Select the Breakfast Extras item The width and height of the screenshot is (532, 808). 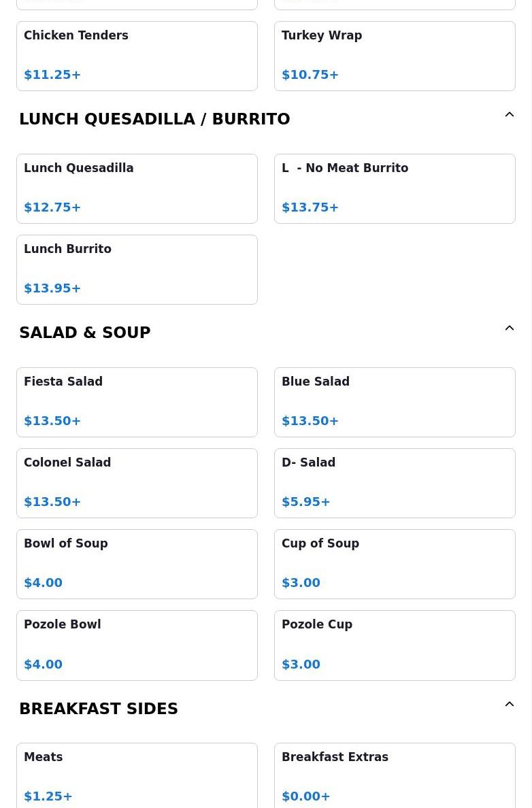[x=395, y=775]
